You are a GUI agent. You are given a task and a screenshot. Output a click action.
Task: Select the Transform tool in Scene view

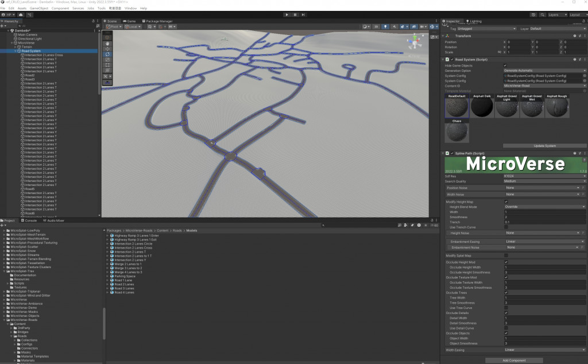click(107, 70)
